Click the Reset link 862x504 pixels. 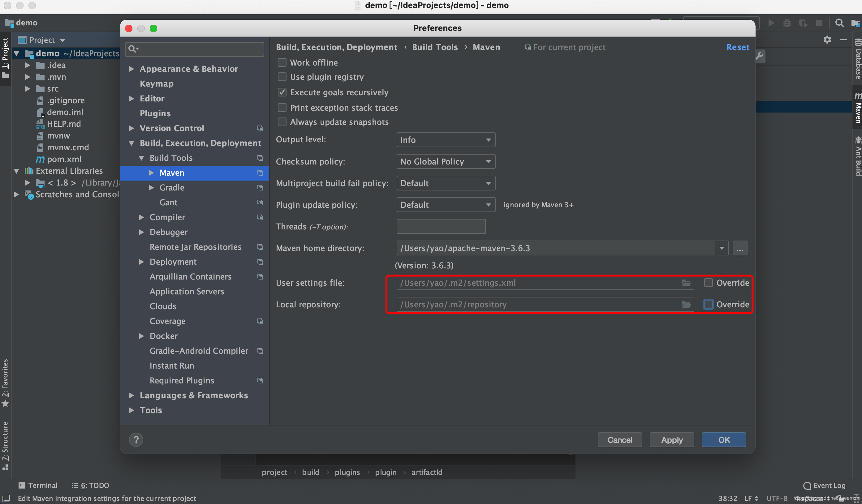[738, 47]
